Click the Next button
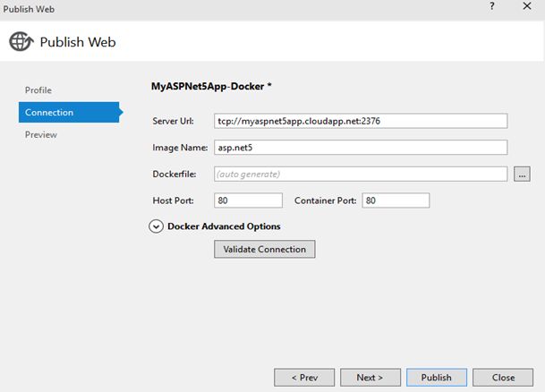 coord(370,378)
